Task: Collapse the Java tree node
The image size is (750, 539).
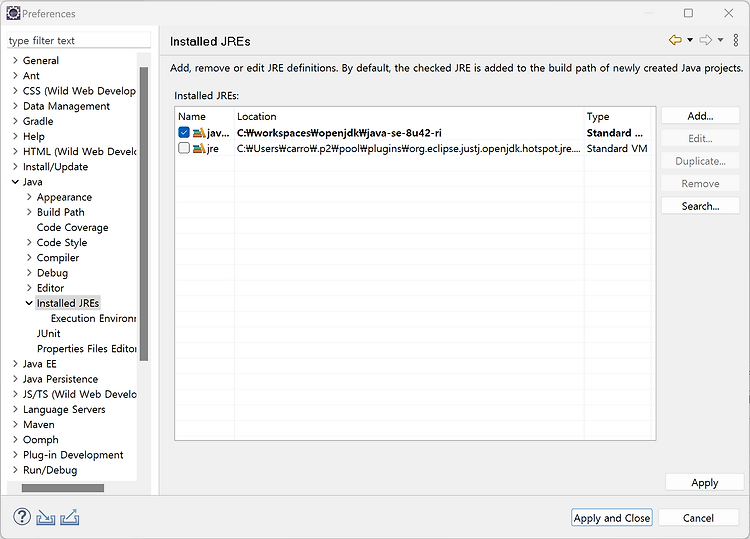Action: 15,182
